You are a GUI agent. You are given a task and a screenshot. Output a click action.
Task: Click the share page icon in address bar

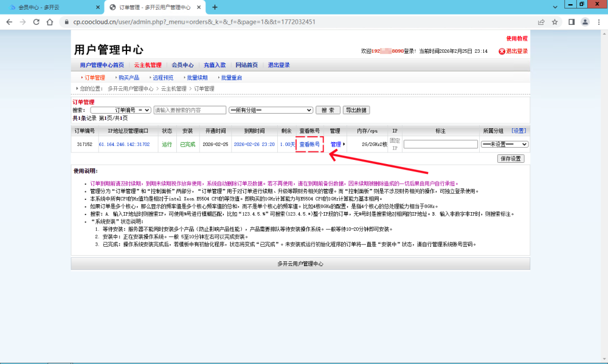tap(541, 22)
